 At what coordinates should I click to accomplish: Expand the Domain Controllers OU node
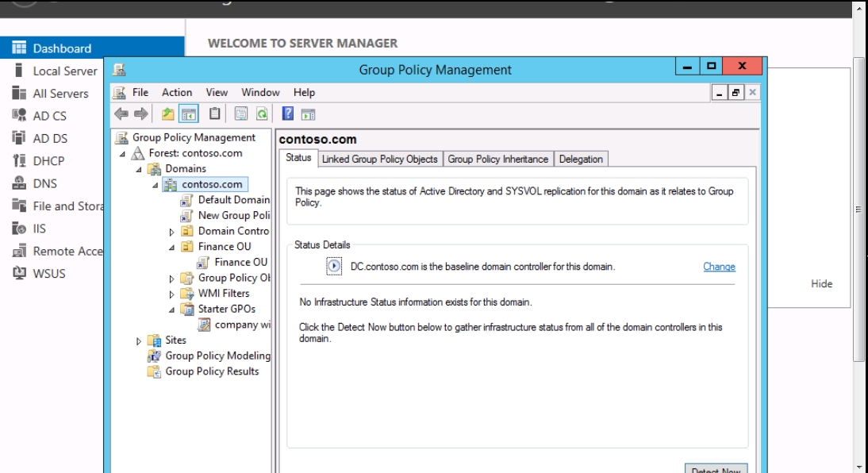(171, 232)
